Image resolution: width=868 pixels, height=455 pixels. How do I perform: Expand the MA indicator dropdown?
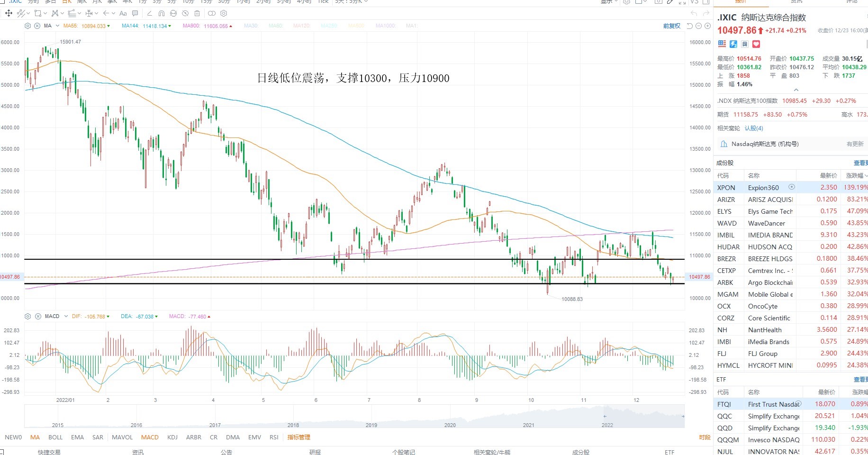click(x=57, y=26)
